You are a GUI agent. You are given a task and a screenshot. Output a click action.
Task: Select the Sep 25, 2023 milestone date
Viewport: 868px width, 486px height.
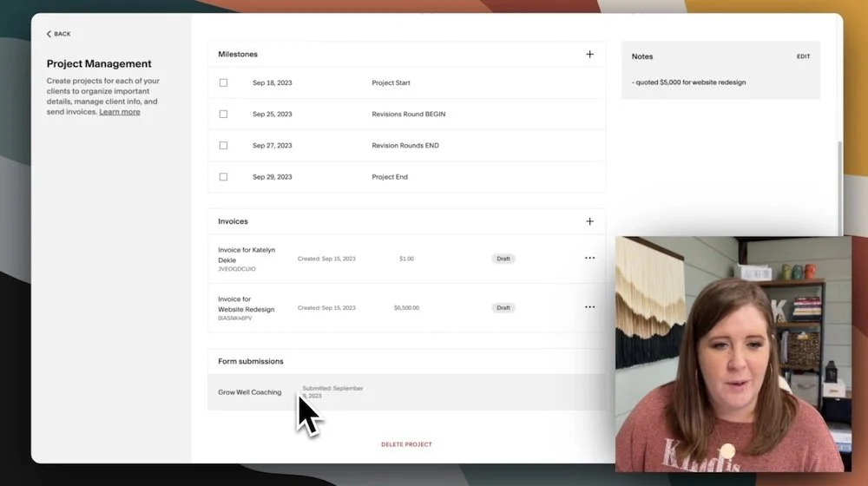[272, 114]
